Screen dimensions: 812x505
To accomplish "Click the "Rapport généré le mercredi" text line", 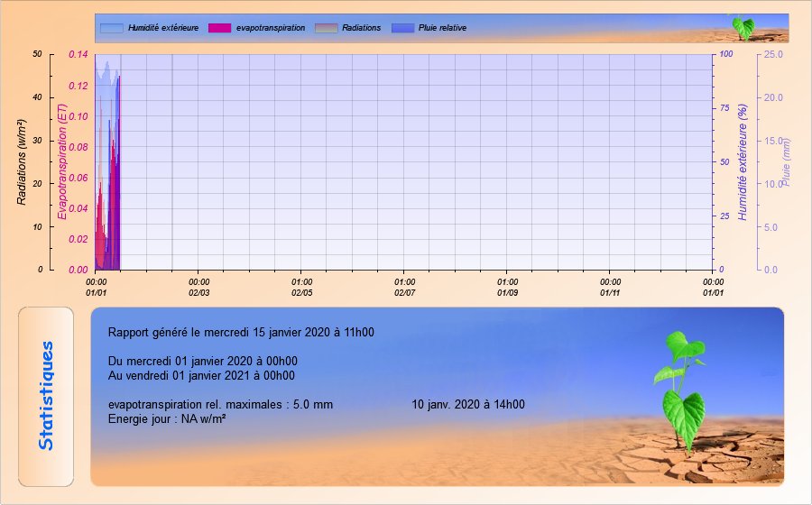I will [x=241, y=332].
